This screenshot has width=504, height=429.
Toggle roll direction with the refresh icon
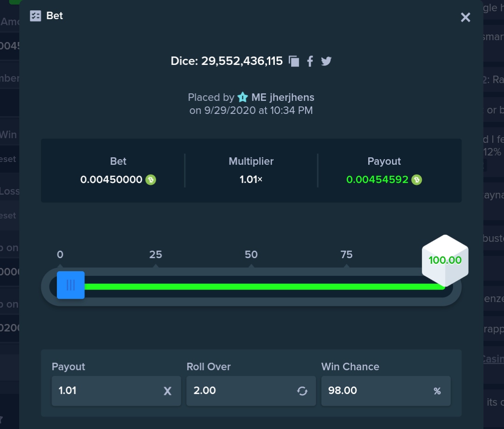pyautogui.click(x=302, y=391)
